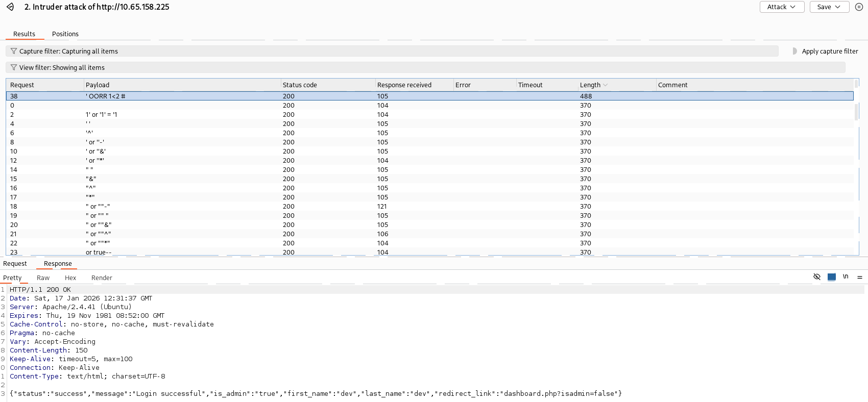The height and width of the screenshot is (402, 868).
Task: Select the row with payload ' OORR 1<2 #
Action: pos(429,96)
